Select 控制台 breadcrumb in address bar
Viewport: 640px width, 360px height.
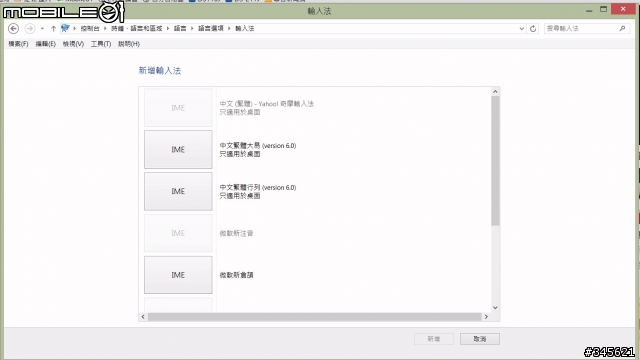(90, 29)
